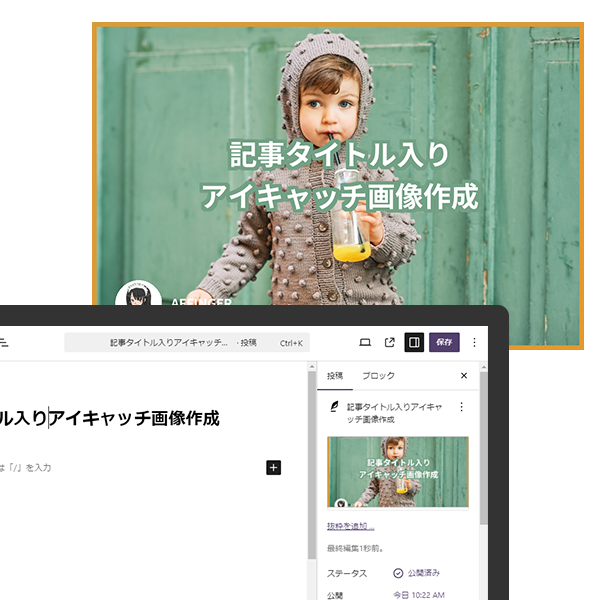View the post in new tab icon

tap(390, 342)
